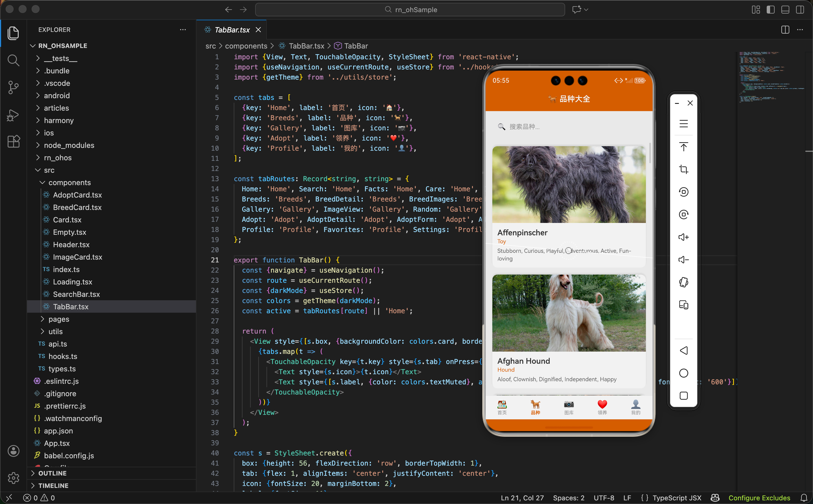Click the emulator screenshot crop icon

(x=683, y=169)
